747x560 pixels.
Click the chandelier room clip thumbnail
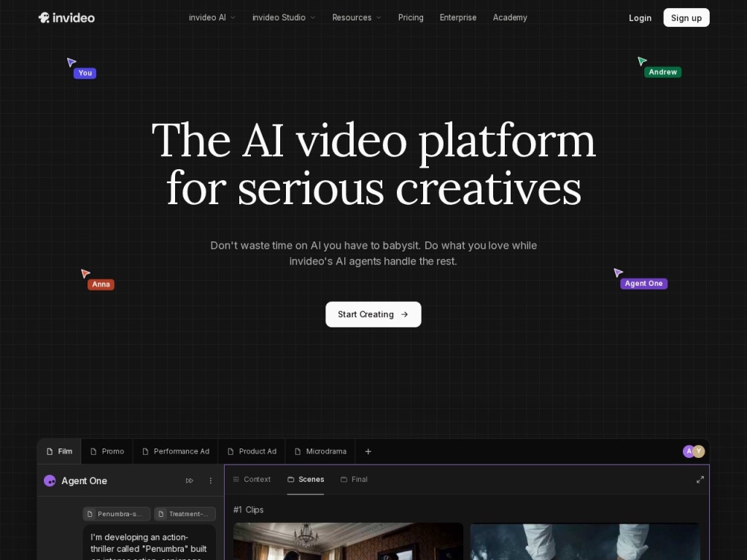click(x=348, y=542)
